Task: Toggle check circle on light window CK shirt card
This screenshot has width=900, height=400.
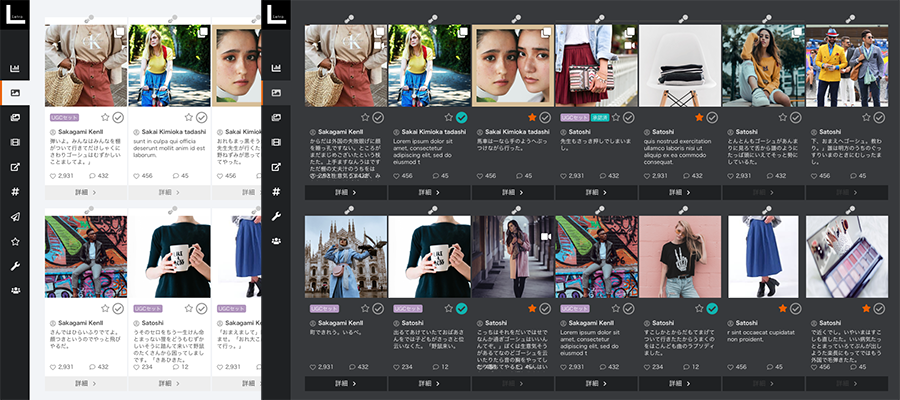Action: [118, 117]
